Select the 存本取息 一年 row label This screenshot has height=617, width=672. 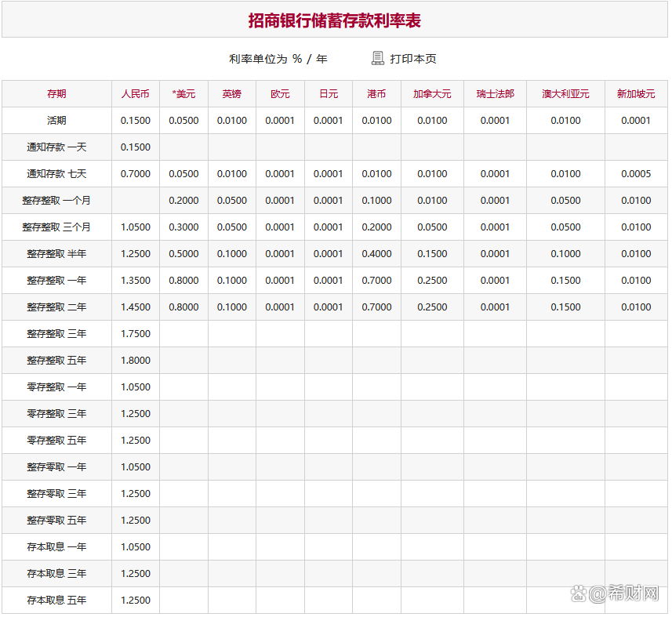coord(56,546)
